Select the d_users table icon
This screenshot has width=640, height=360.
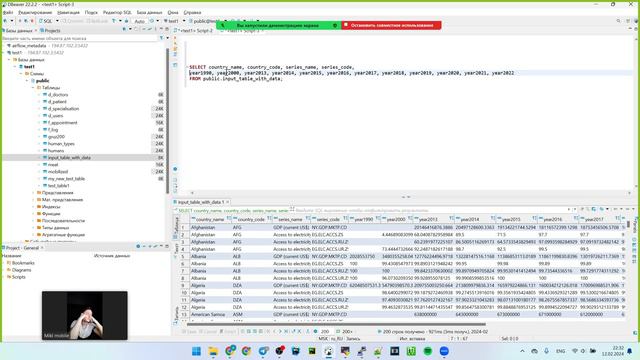45,116
